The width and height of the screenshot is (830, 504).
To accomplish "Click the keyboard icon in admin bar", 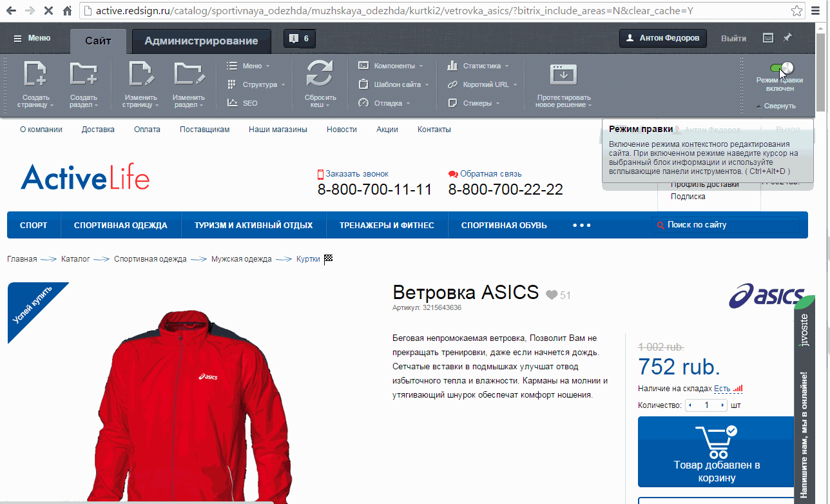I will point(767,38).
